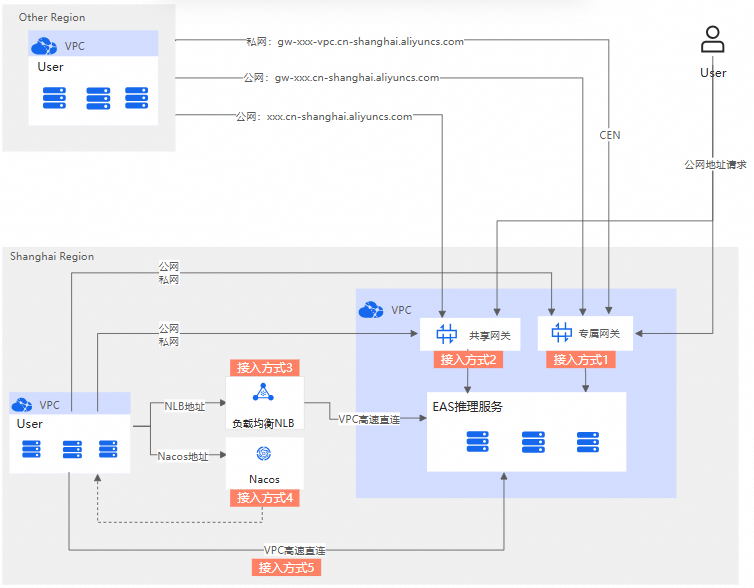Click the VPC cloud icon beside the 共享网关 gateway
The width and height of the screenshot is (754, 588).
coord(371,310)
